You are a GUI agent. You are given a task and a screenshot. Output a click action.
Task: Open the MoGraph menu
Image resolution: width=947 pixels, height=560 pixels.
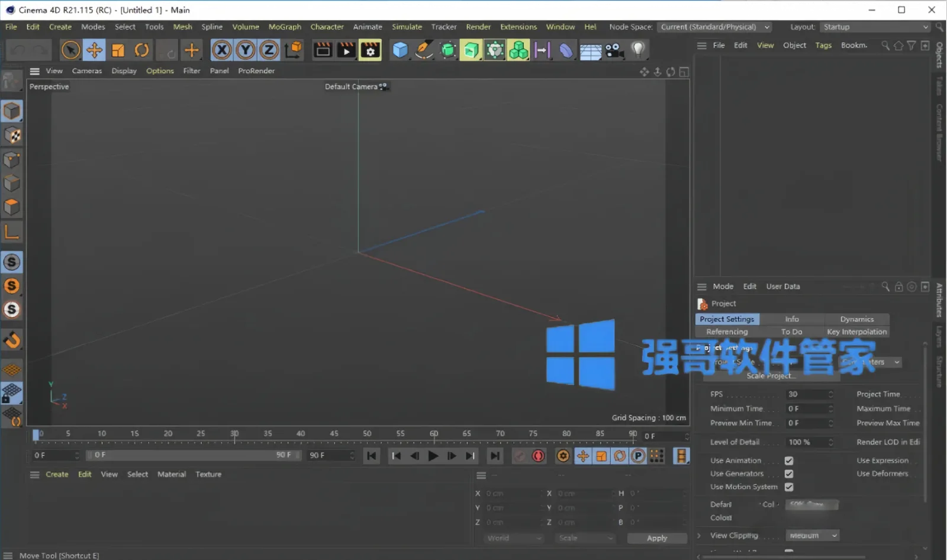pyautogui.click(x=285, y=27)
